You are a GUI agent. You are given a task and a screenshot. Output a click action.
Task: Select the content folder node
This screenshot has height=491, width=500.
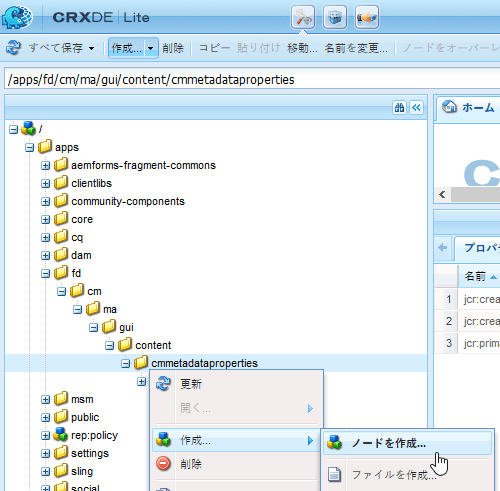tap(153, 345)
